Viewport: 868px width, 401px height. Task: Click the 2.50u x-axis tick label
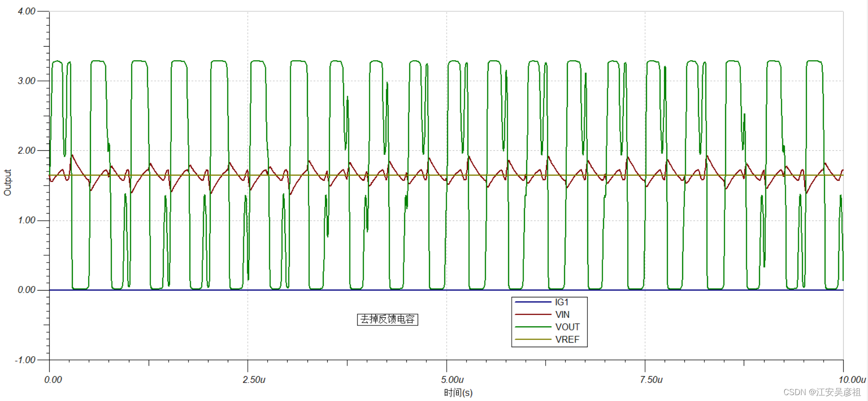[x=254, y=380]
